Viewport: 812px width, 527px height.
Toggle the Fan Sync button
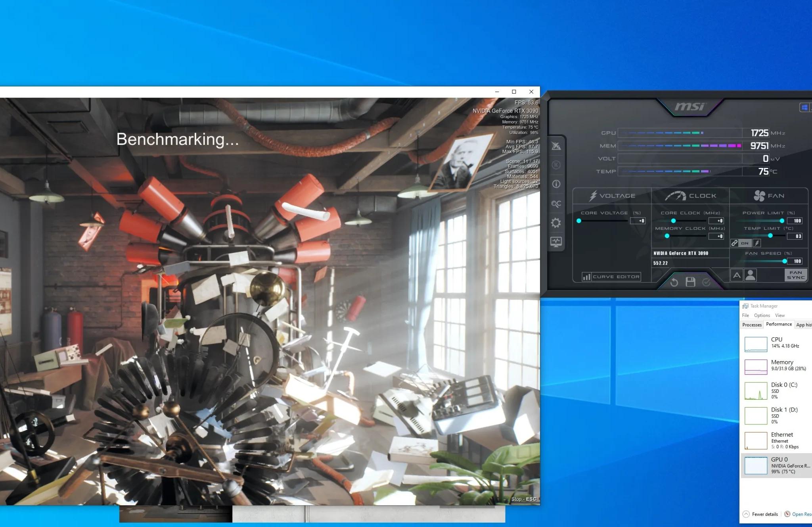click(x=795, y=275)
